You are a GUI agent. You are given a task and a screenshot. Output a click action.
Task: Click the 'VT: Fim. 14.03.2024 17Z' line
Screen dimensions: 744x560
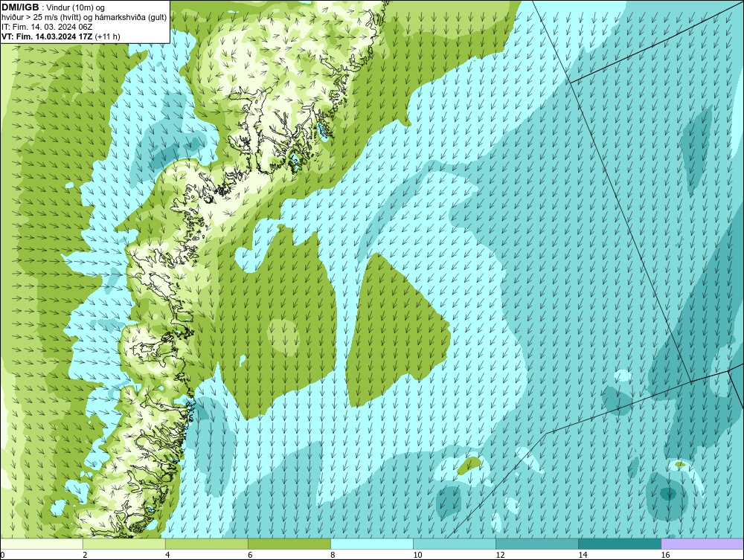(x=61, y=36)
